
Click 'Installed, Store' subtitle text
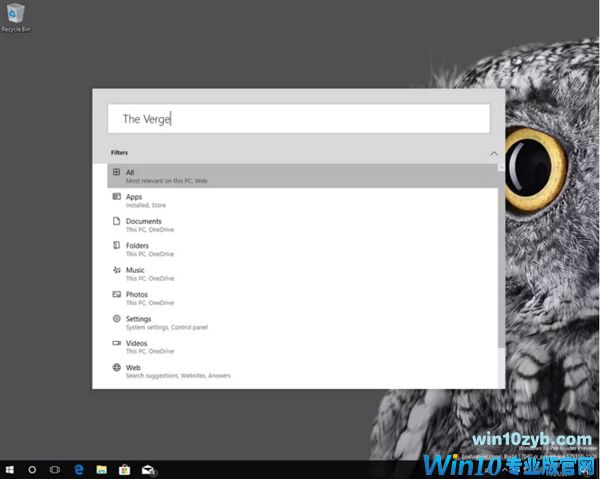pyautogui.click(x=146, y=205)
